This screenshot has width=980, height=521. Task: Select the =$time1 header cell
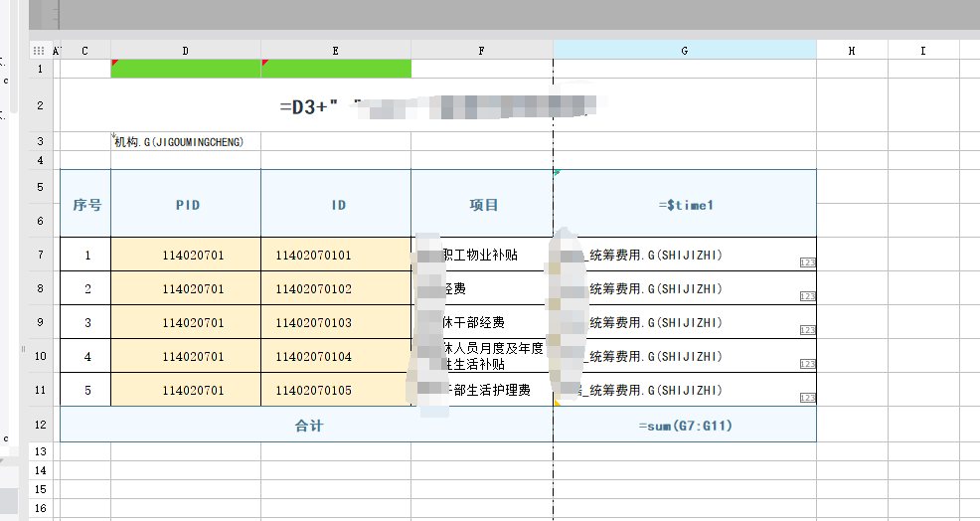coord(685,204)
